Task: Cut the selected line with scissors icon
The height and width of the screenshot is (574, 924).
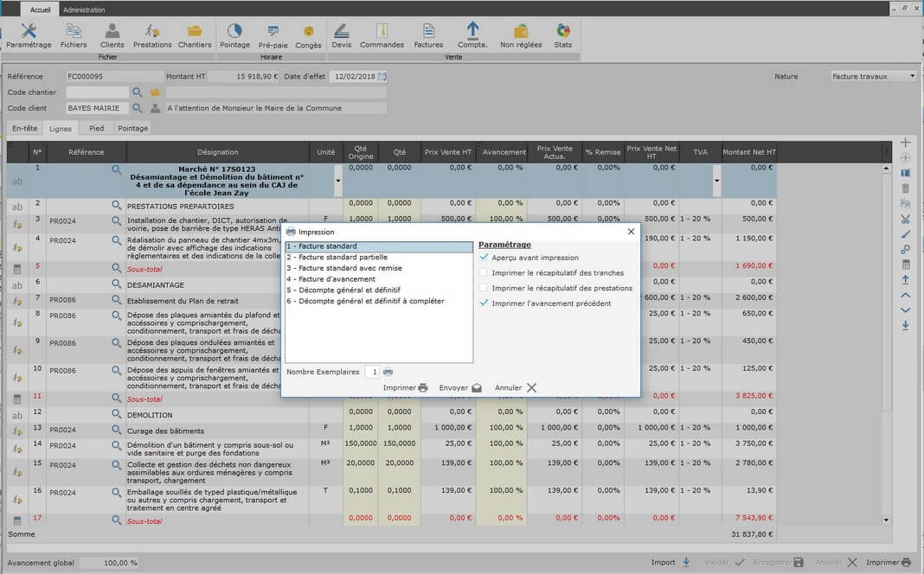Action: (906, 219)
